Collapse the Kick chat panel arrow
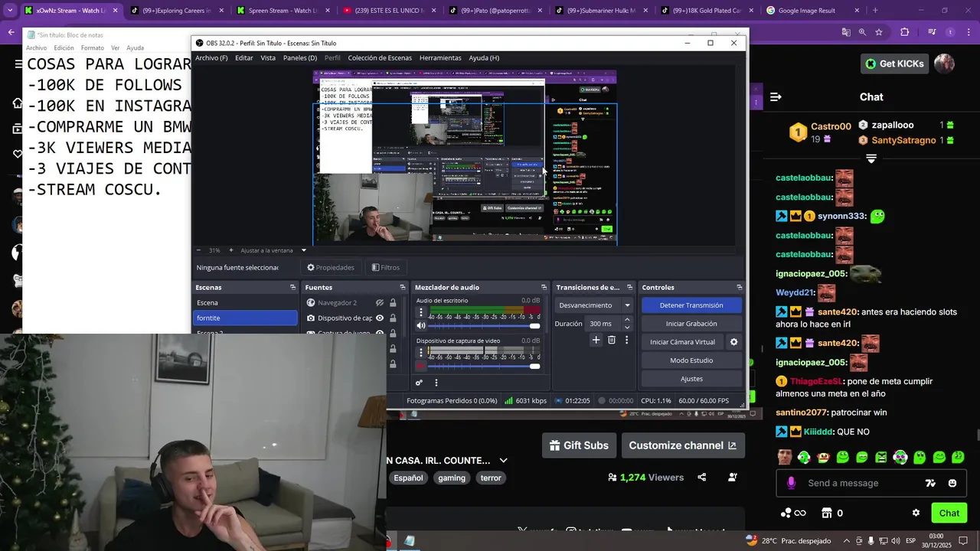The width and height of the screenshot is (980, 551). pos(776,97)
